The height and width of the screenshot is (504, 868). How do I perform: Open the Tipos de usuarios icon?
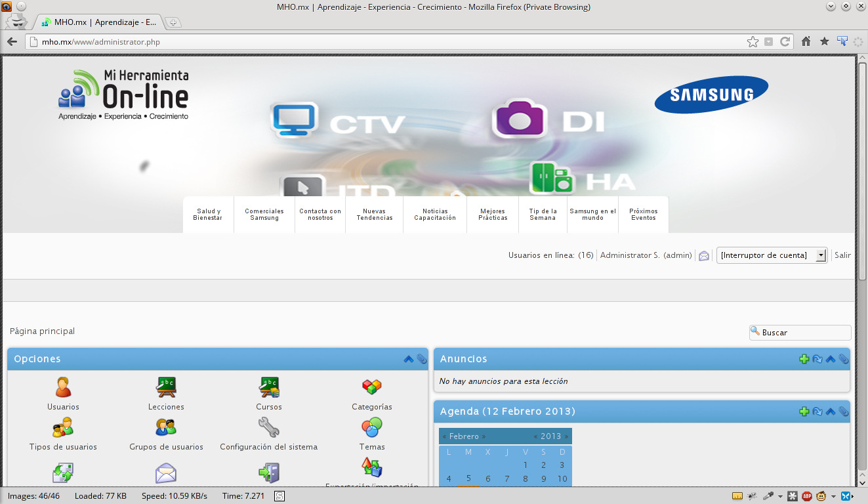click(63, 427)
